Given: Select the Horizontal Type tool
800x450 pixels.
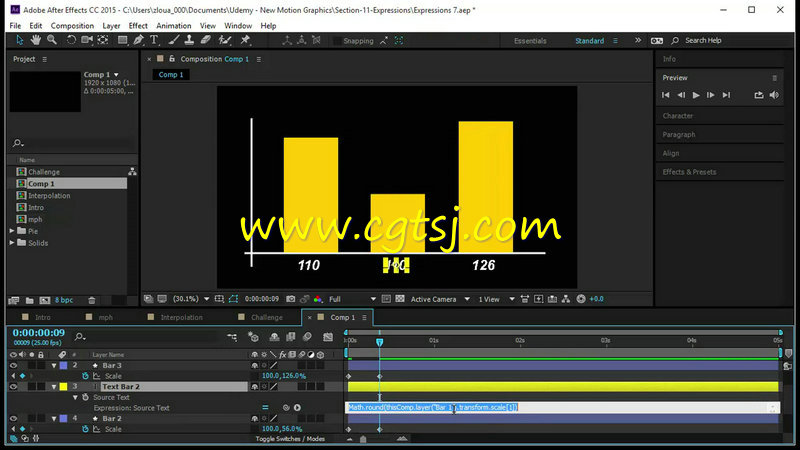Looking at the screenshot, I should pyautogui.click(x=154, y=40).
